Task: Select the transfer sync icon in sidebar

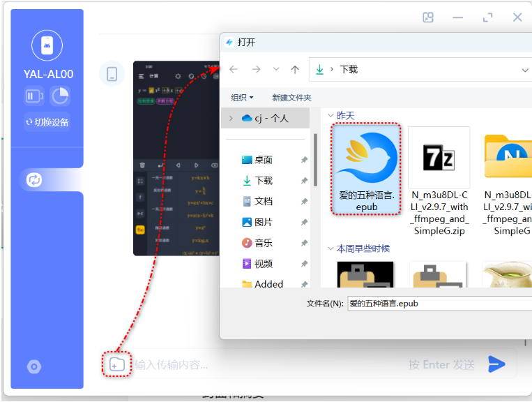Action: tap(33, 180)
